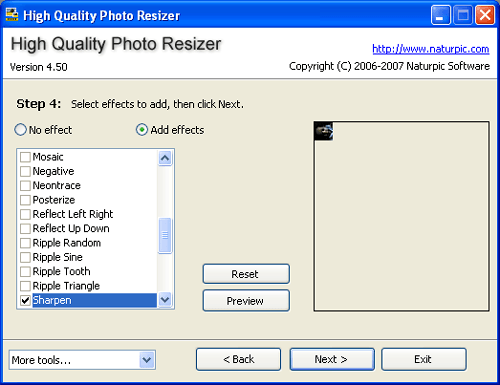Screen dimensions: 500x385
Task: Proceed with the Next button
Action: [332, 359]
